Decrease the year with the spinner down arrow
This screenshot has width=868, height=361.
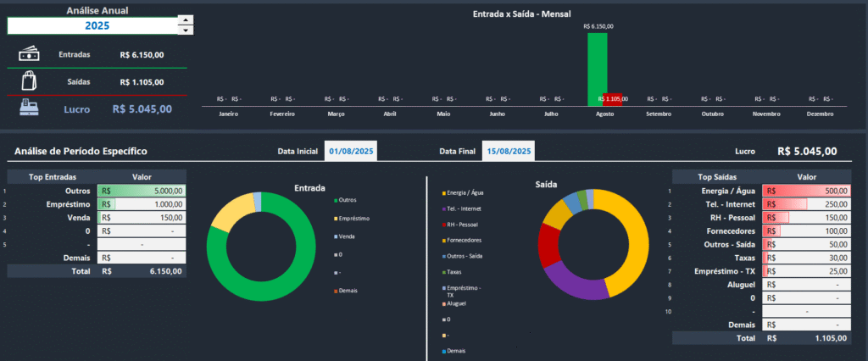point(186,31)
